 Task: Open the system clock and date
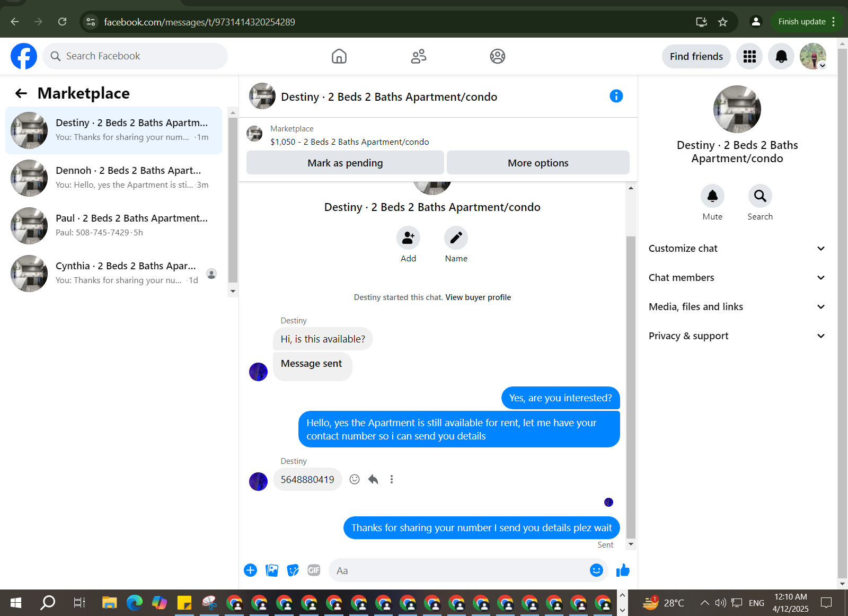pos(790,603)
